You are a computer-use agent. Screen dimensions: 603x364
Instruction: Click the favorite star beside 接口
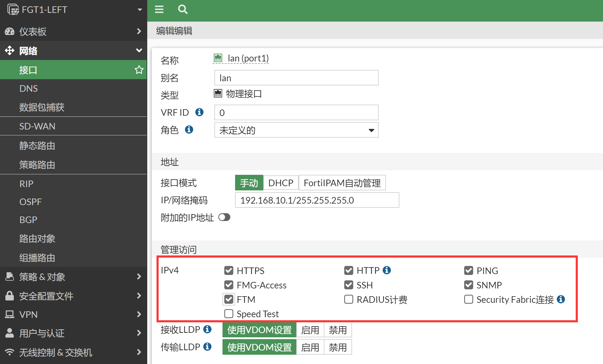139,70
